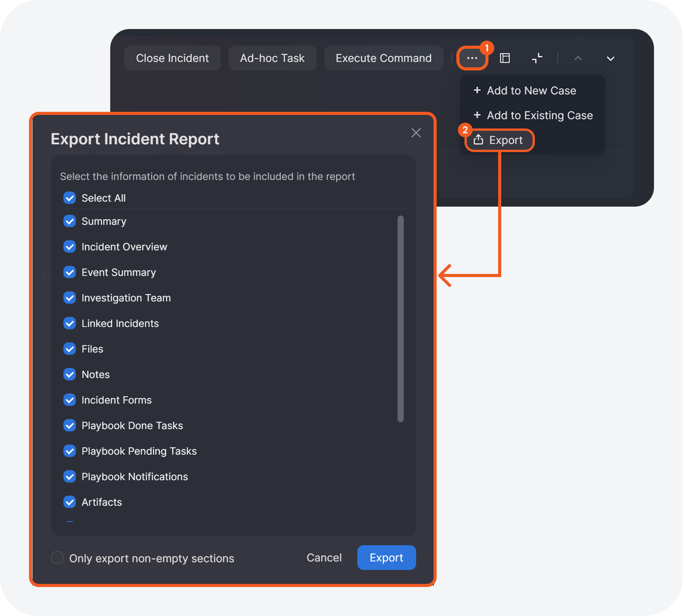Deselect the Playbook Notifications checkbox
This screenshot has width=683, height=616.
[70, 477]
